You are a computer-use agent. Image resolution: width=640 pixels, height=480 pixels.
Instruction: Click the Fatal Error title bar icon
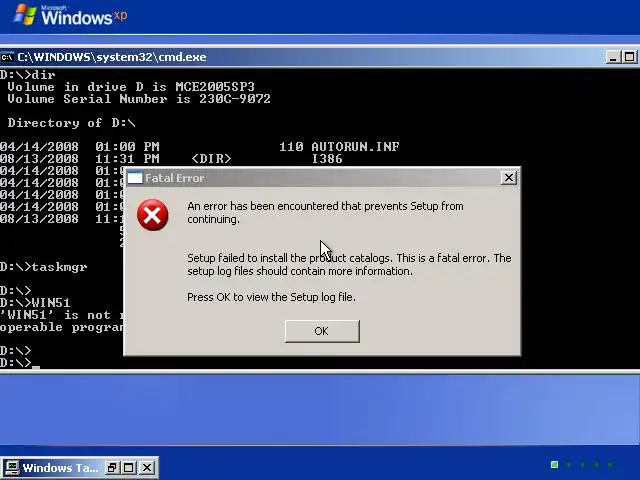[x=135, y=178]
